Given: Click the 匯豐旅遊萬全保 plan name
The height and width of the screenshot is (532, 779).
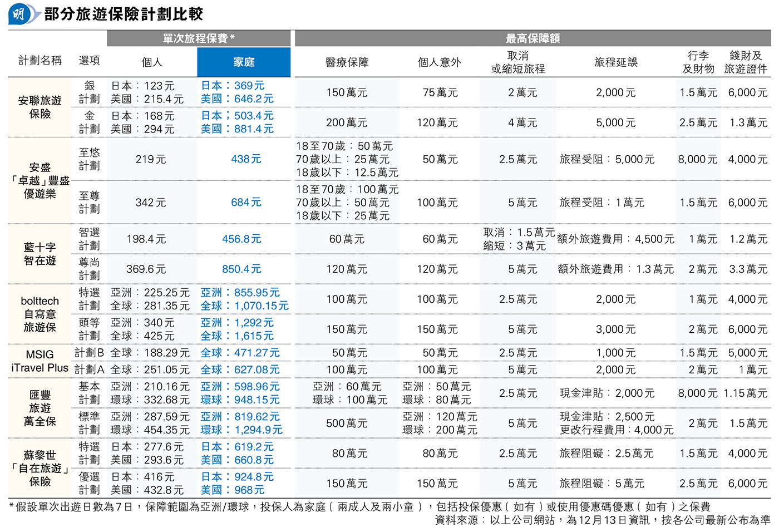Looking at the screenshot, I should (x=40, y=408).
